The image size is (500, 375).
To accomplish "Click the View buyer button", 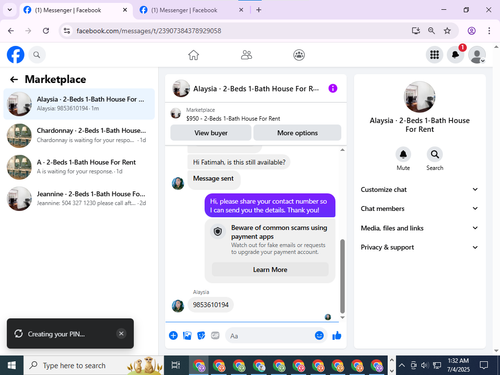I will (x=211, y=133).
